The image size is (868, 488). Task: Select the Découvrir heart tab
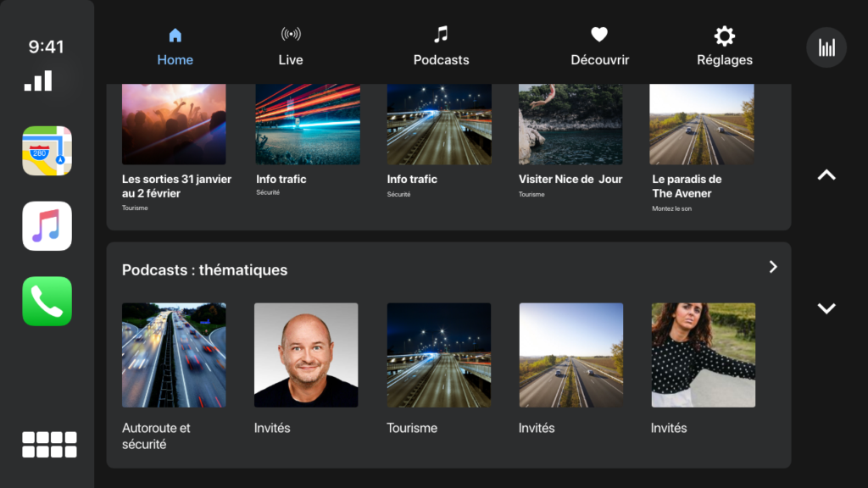point(599,47)
